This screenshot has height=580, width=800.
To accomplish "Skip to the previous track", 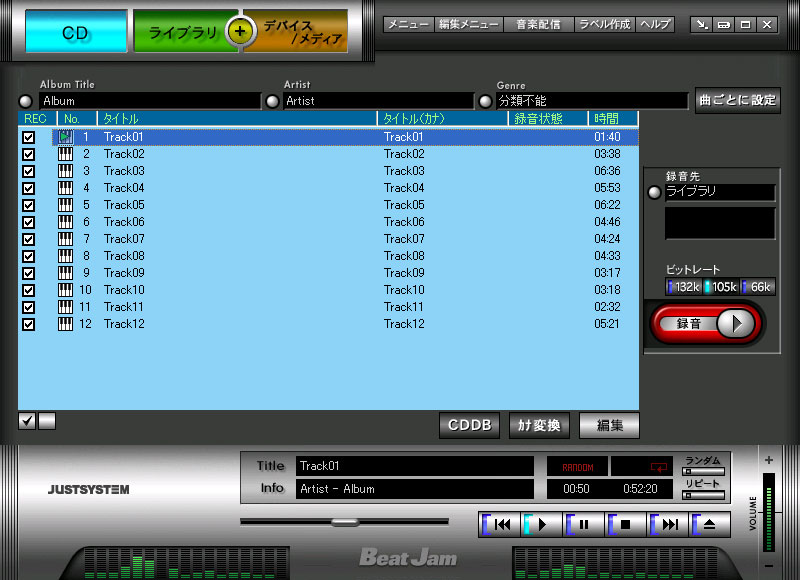I will (x=502, y=523).
